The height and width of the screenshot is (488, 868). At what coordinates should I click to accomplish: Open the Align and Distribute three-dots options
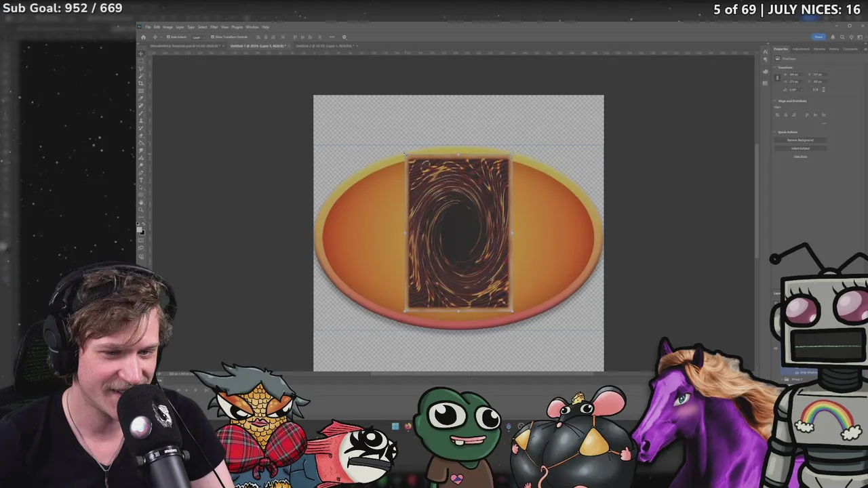point(824,123)
